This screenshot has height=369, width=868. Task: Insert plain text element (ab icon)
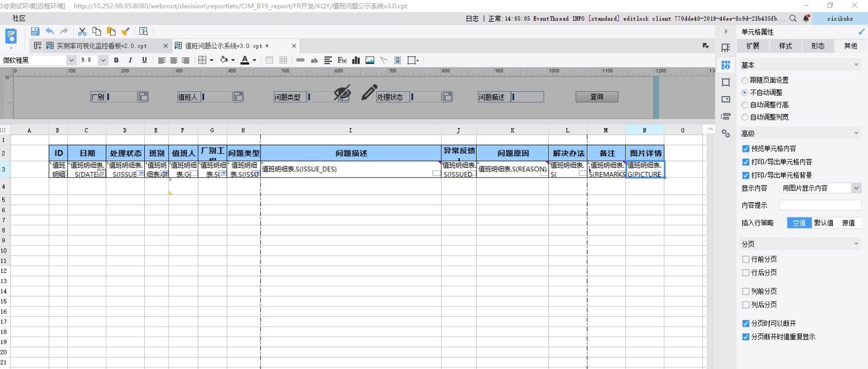click(314, 60)
